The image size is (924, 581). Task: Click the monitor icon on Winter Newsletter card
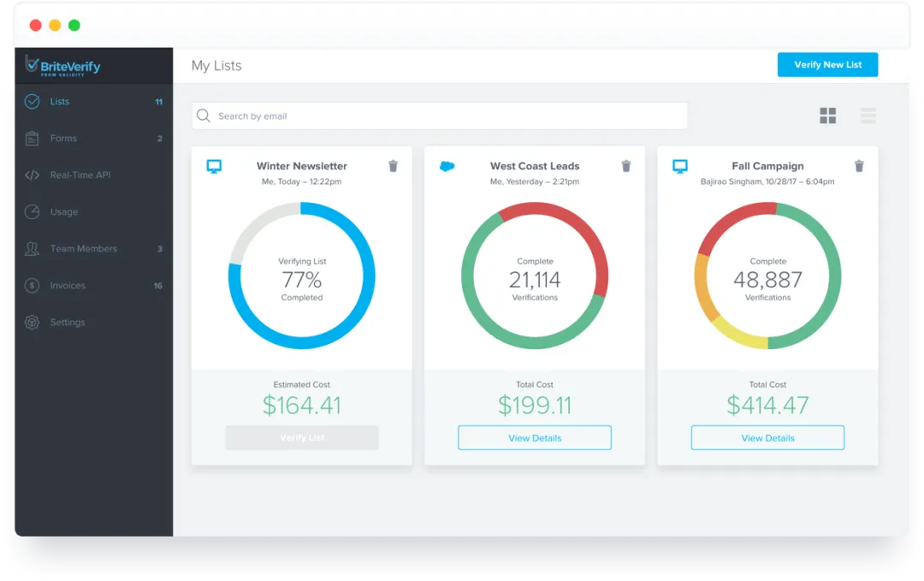point(214,166)
